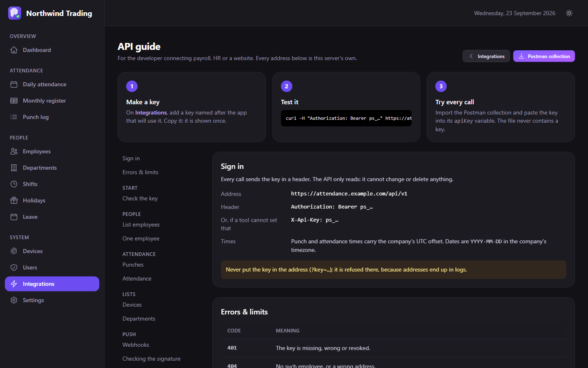Open the Dashboard page
This screenshot has width=588, height=368.
point(52,50)
